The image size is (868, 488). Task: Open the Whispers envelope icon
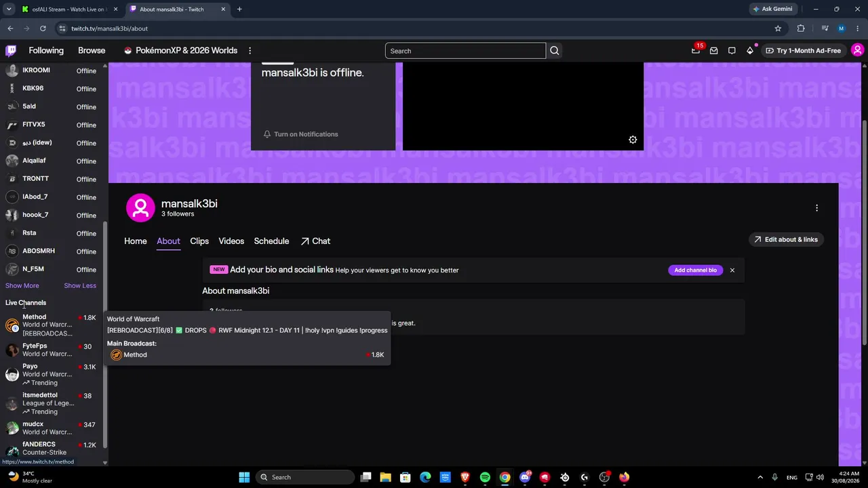[714, 51]
